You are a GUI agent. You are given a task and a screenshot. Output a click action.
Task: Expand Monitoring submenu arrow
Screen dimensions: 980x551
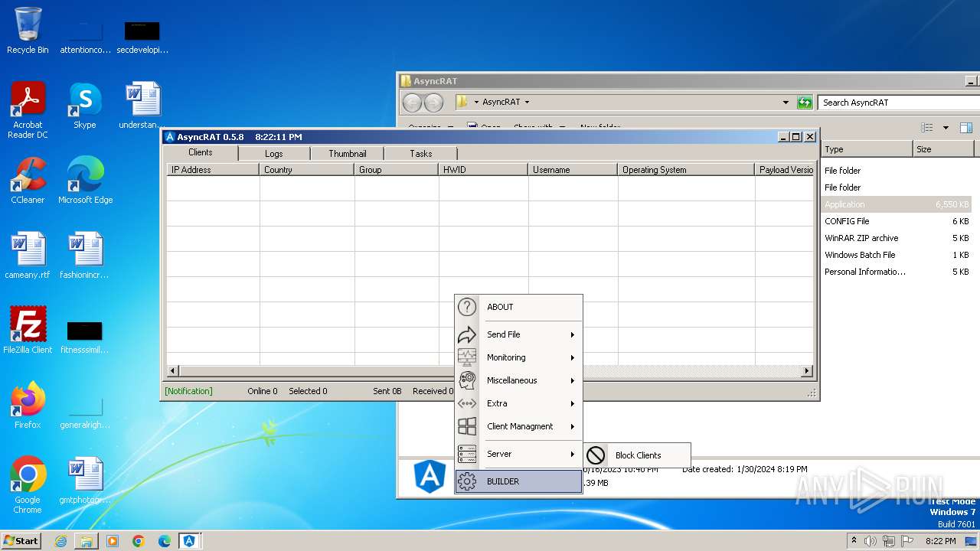click(573, 357)
